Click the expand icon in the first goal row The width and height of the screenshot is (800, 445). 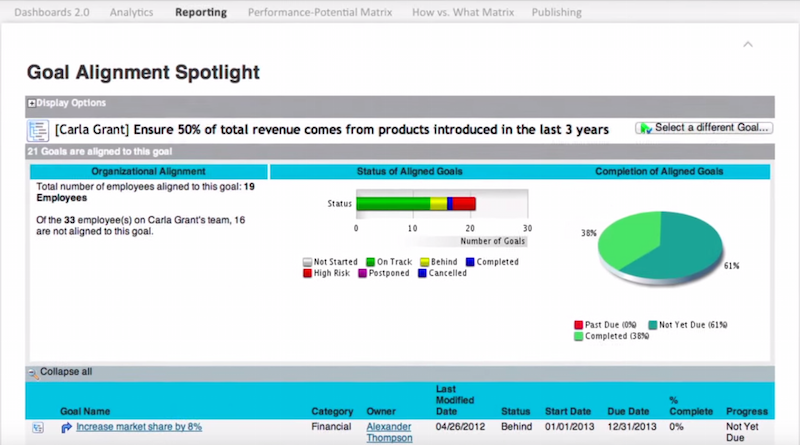click(x=38, y=427)
